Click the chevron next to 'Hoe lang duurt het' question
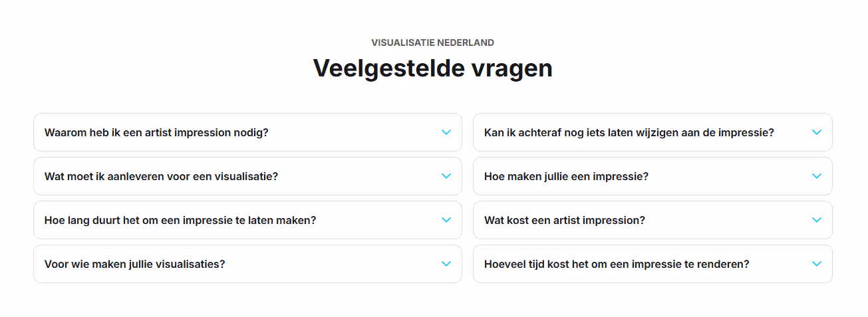The image size is (868, 317). 446,220
